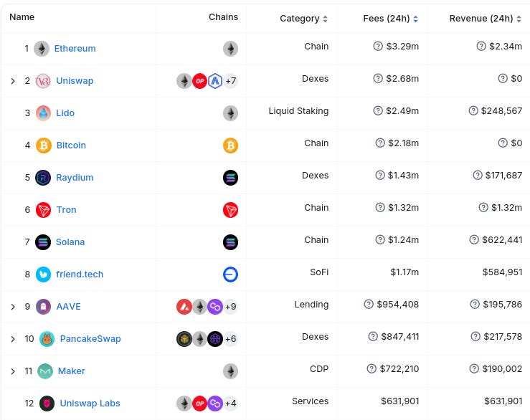Viewport: 530px width, 420px height.
Task: Click the BSC chain icon in PancakeSwap row
Action: point(184,339)
